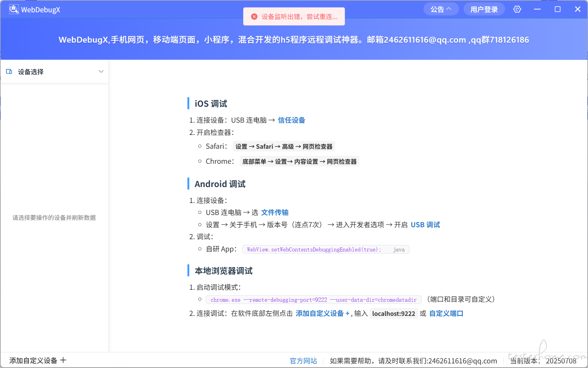
Task: Dismiss the red error icon notification
Action: point(254,17)
